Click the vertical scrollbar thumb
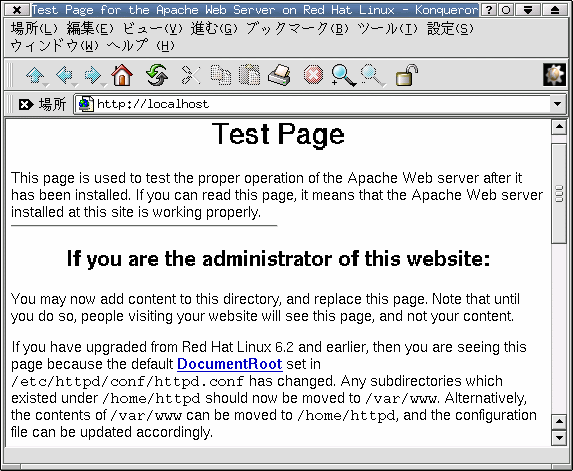The image size is (573, 471). click(x=559, y=194)
